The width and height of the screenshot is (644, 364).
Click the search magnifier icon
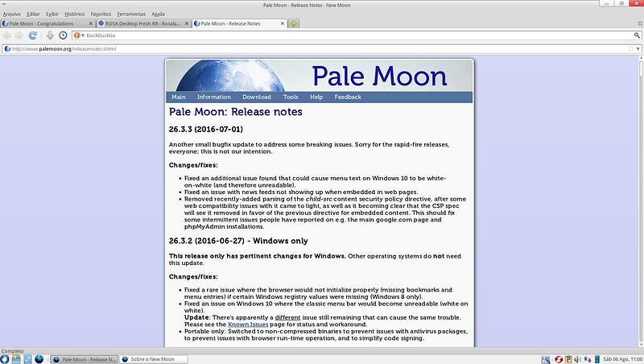(x=637, y=35)
